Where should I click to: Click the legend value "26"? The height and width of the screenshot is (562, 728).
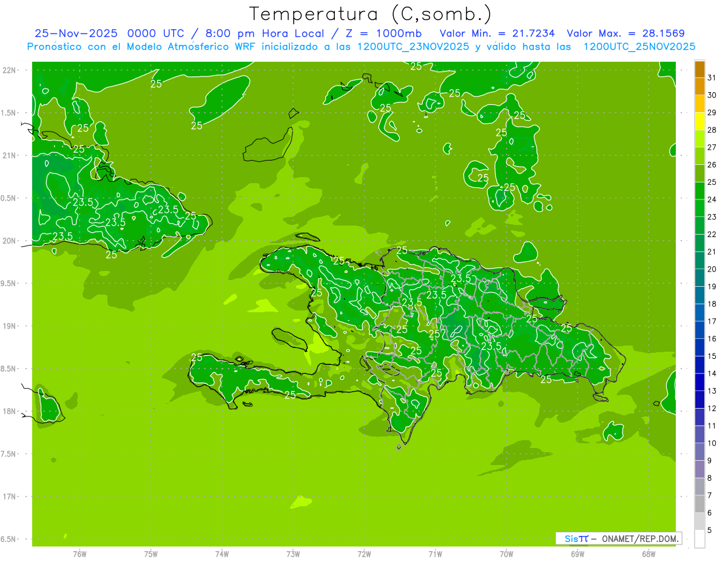pos(712,165)
